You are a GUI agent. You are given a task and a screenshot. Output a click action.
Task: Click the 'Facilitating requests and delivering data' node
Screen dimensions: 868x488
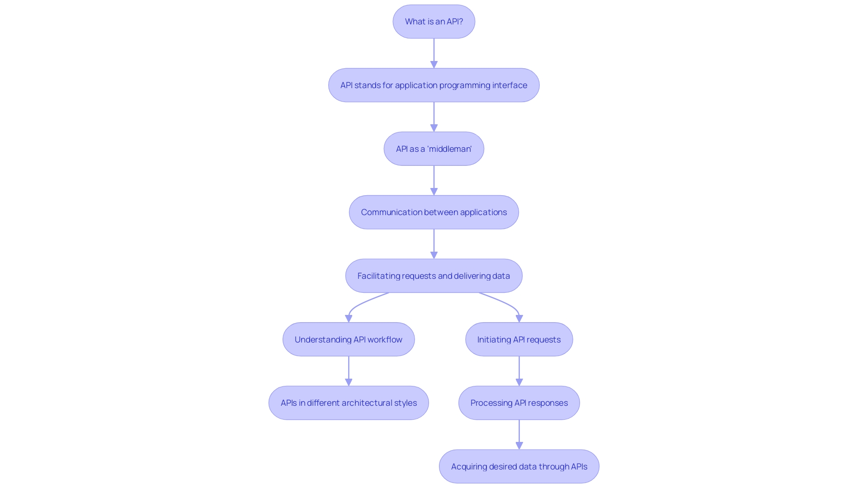click(434, 275)
